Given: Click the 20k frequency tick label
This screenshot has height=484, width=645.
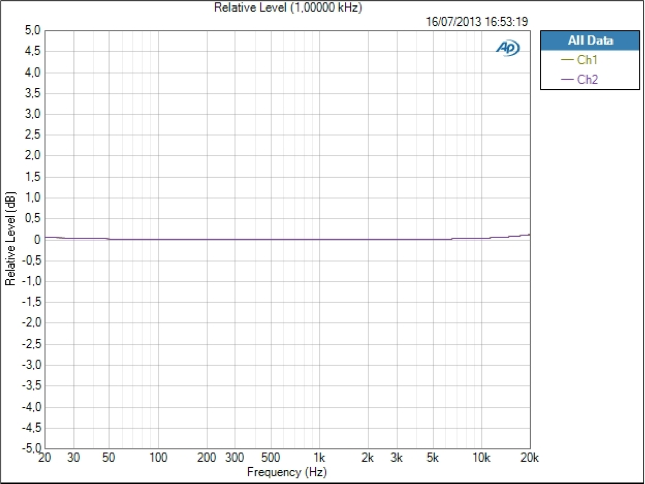Looking at the screenshot, I should tap(529, 457).
